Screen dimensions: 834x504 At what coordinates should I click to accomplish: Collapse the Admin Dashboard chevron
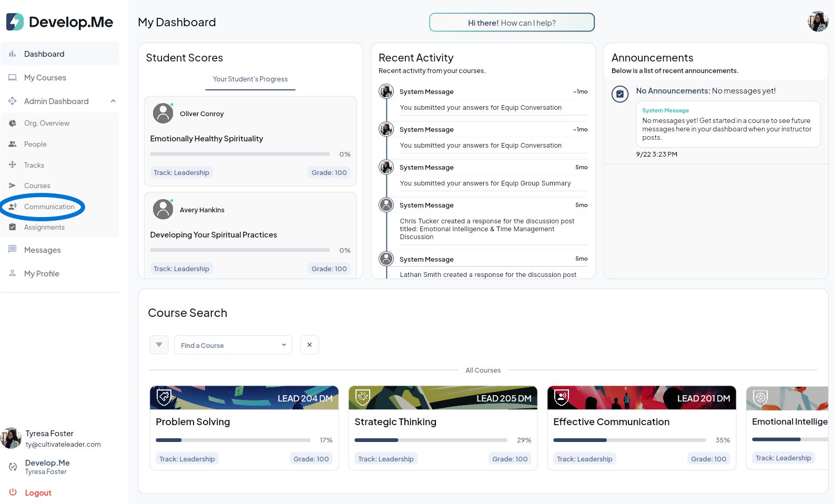113,101
